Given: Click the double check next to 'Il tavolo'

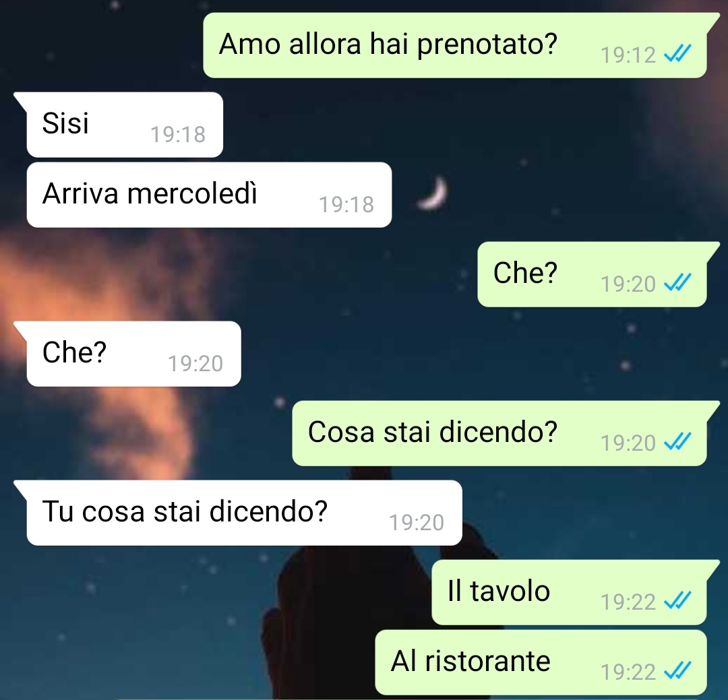Looking at the screenshot, I should [678, 601].
